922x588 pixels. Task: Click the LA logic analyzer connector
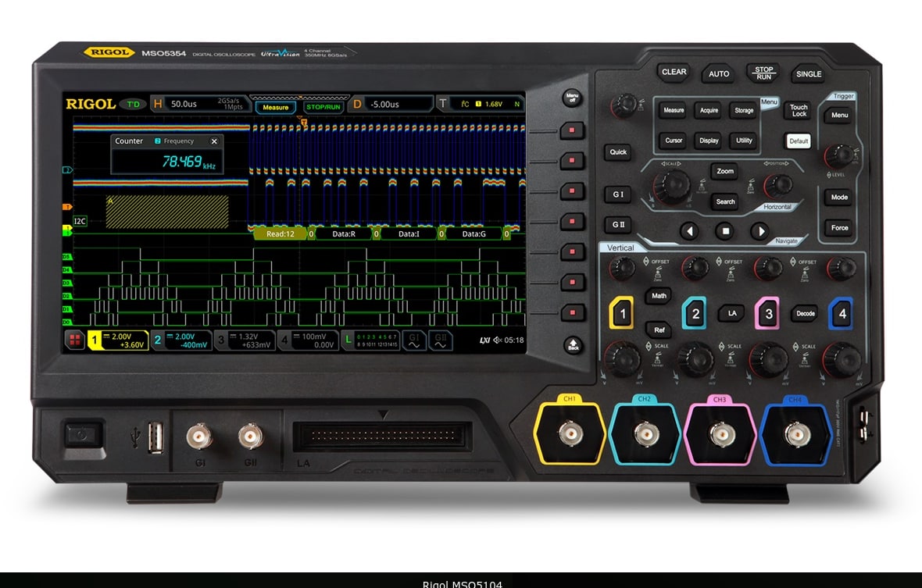(382, 437)
